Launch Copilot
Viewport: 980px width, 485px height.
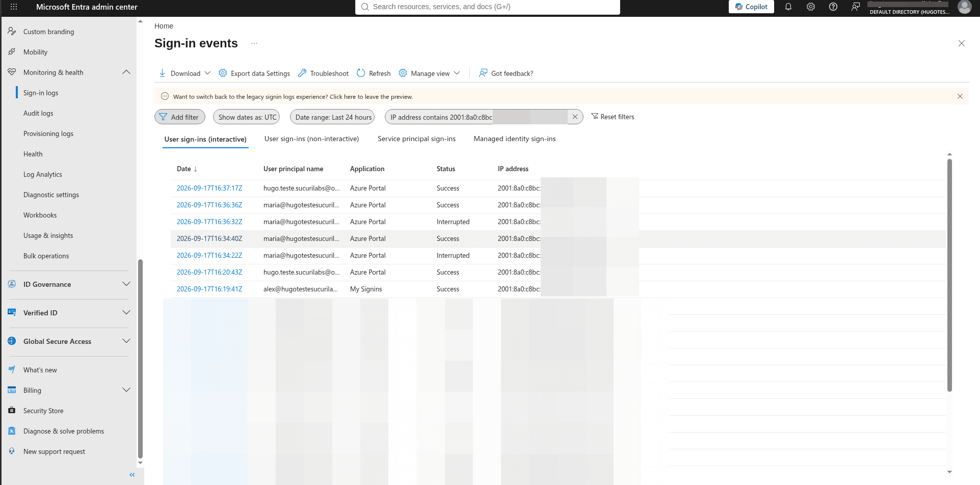[x=751, y=7]
